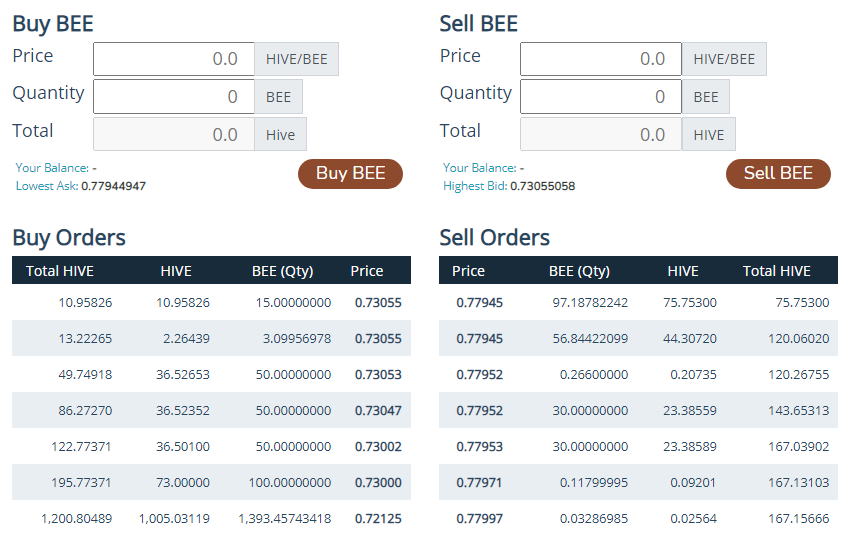Click buy order price 0.73047
The width and height of the screenshot is (844, 533).
[378, 411]
